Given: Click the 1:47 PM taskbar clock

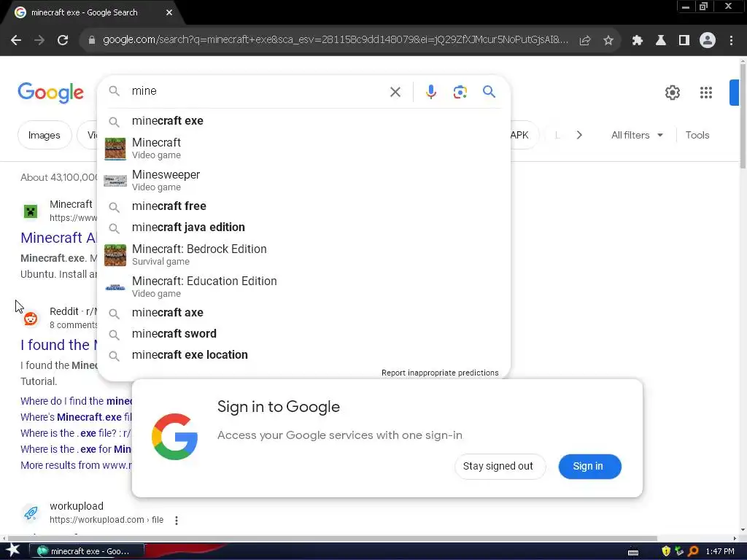Looking at the screenshot, I should tap(720, 551).
